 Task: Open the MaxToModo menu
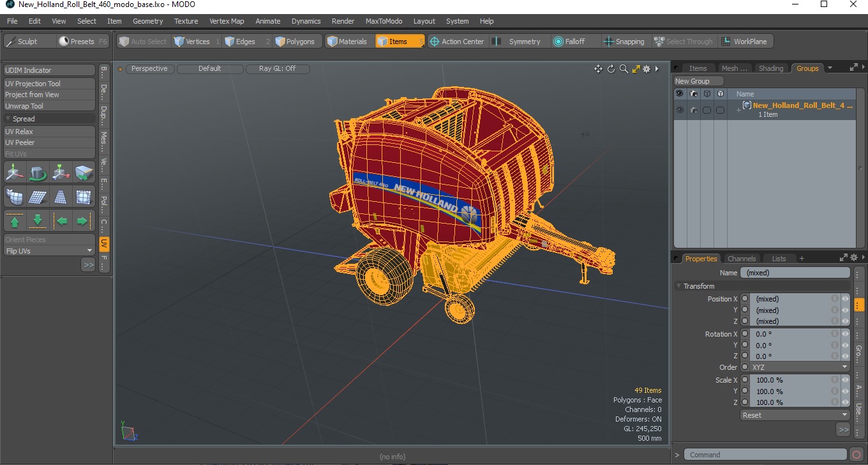(x=384, y=21)
